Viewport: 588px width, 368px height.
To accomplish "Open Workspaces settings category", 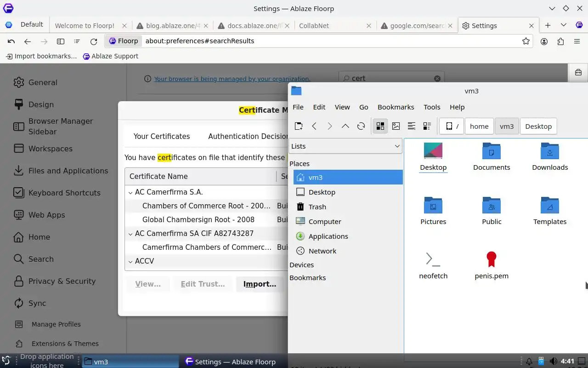I will (51, 149).
